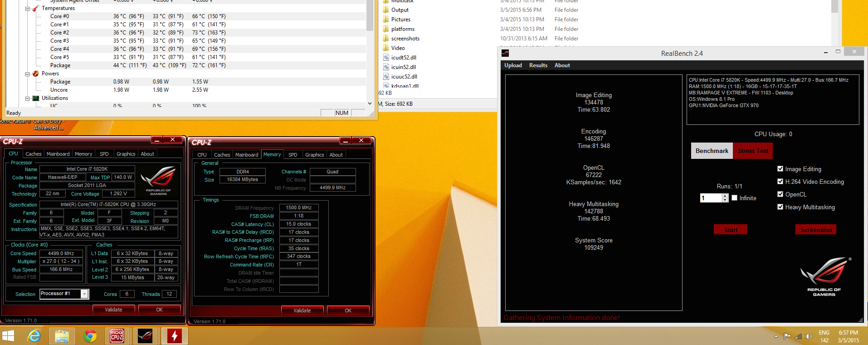Select the Core #5 temperature row
Screen dimensions: 868x345
point(208,57)
